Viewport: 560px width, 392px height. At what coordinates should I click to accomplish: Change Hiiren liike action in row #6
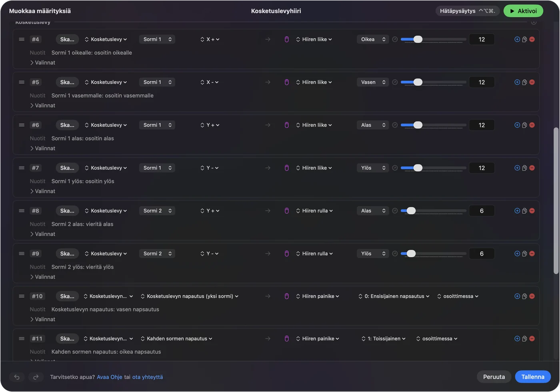[314, 125]
